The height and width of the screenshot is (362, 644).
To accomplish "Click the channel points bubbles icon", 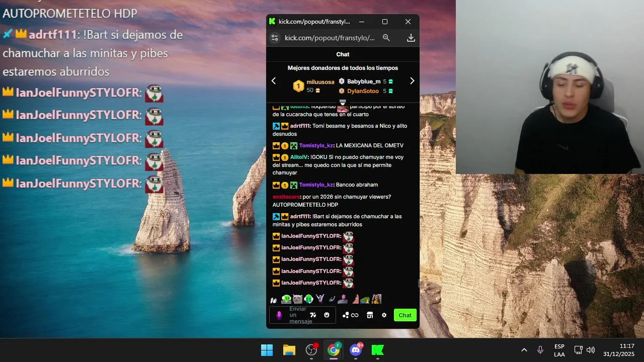I will 346,315.
